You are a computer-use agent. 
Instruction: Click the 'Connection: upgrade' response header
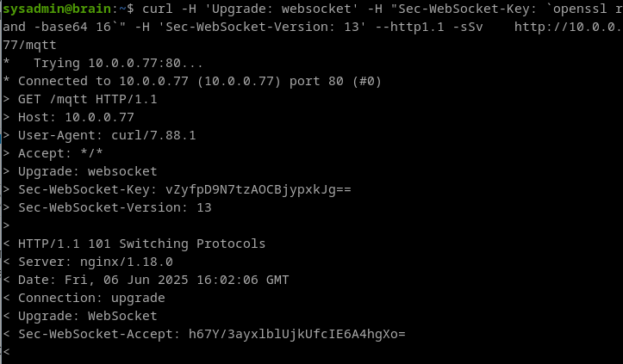[91, 298]
